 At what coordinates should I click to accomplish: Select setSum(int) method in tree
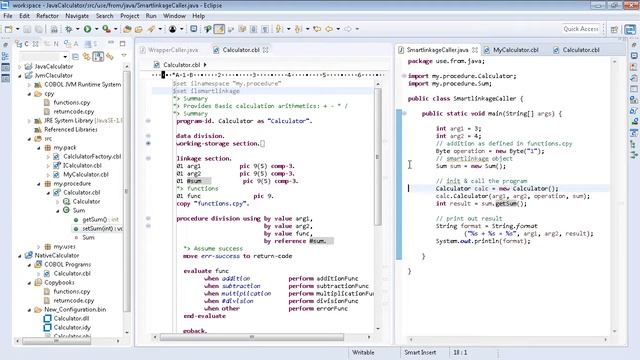[x=102, y=229]
